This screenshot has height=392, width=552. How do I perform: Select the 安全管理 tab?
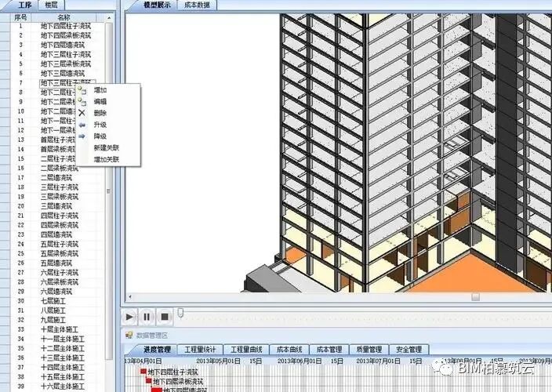click(409, 350)
